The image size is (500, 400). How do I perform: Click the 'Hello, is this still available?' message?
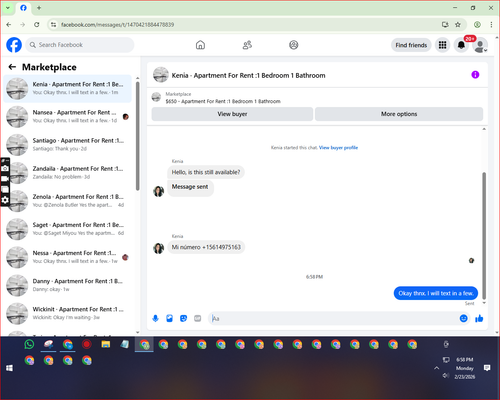pos(206,172)
